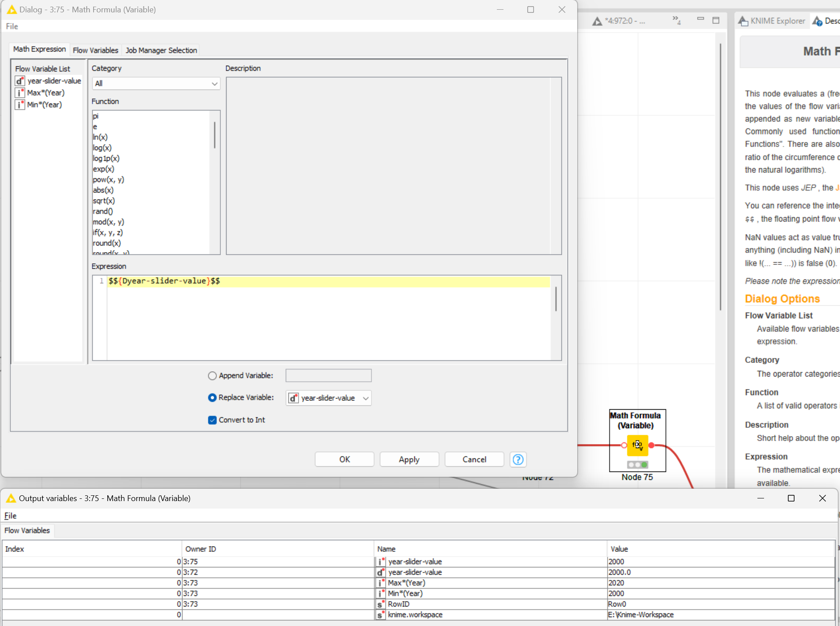Click the KNIME triangle icon in Dialog title bar
The width and height of the screenshot is (840, 626).
(11, 10)
